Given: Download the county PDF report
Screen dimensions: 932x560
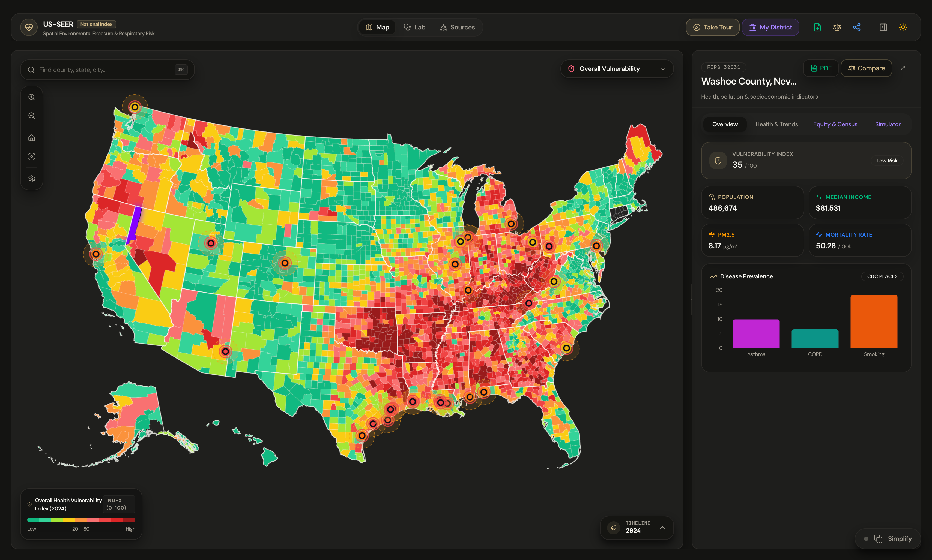Looking at the screenshot, I should (x=821, y=68).
